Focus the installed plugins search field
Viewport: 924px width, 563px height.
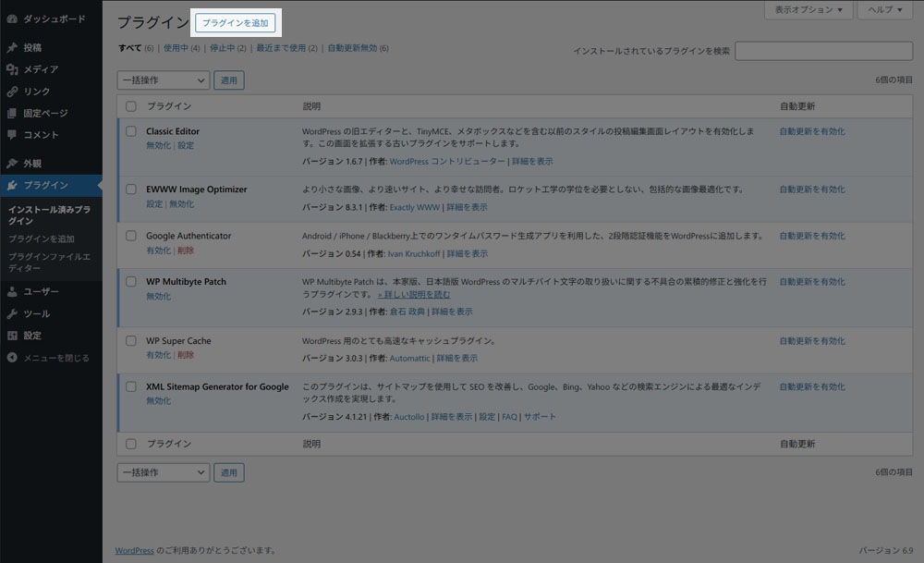coord(823,51)
